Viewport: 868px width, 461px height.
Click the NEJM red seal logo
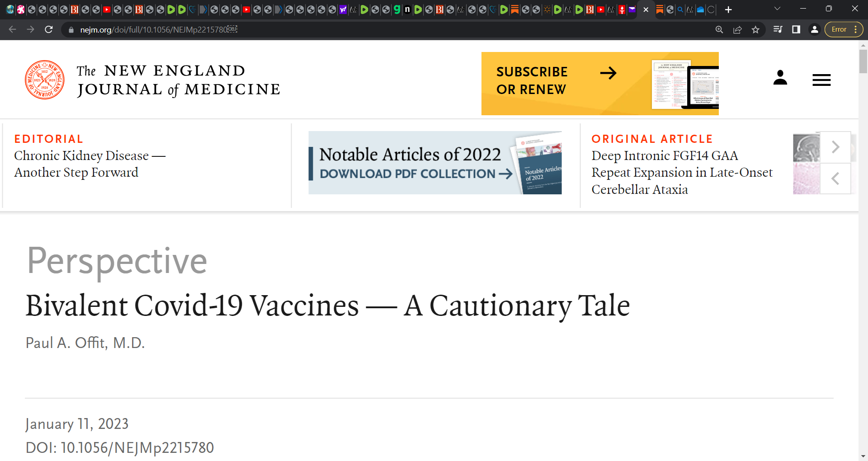pyautogui.click(x=44, y=80)
